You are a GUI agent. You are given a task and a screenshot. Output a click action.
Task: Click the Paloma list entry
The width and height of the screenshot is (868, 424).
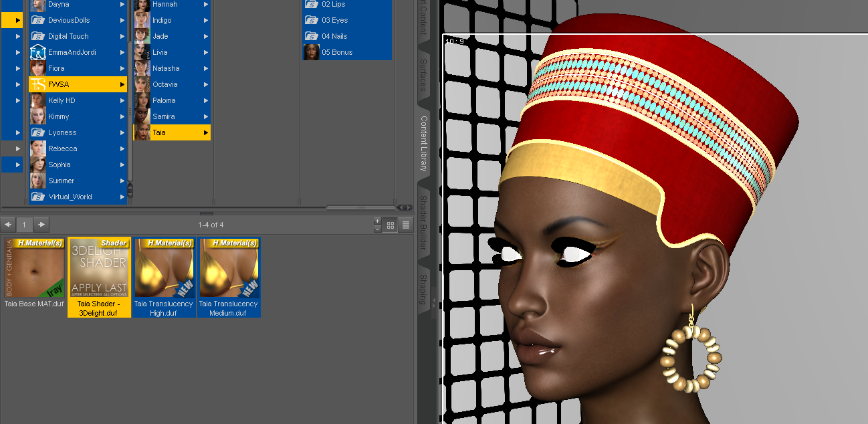pos(172,100)
